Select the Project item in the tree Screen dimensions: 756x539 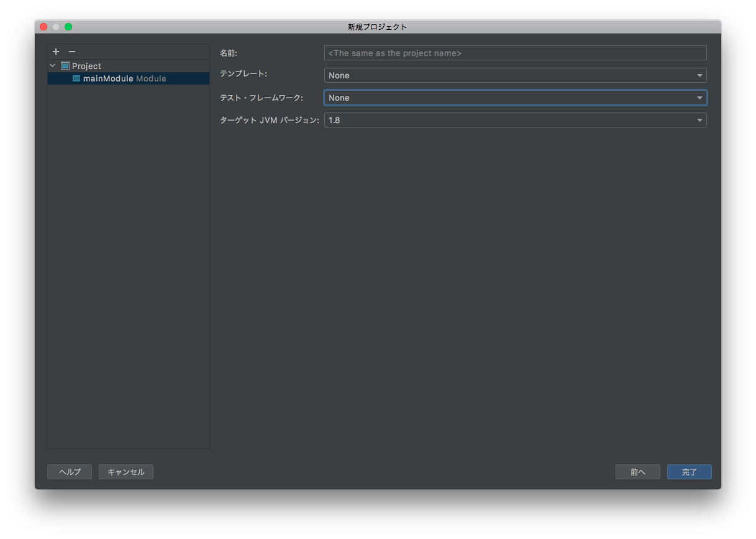point(86,66)
